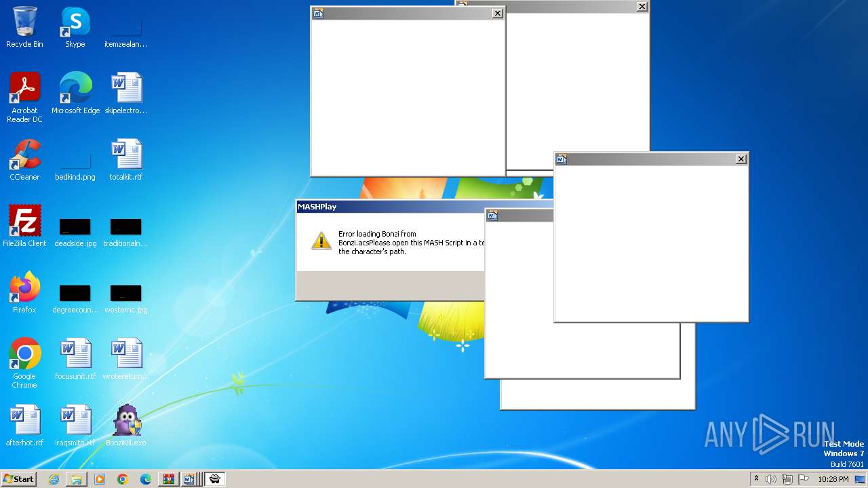
Task: Open Action Center flag icon
Action: pos(804,479)
